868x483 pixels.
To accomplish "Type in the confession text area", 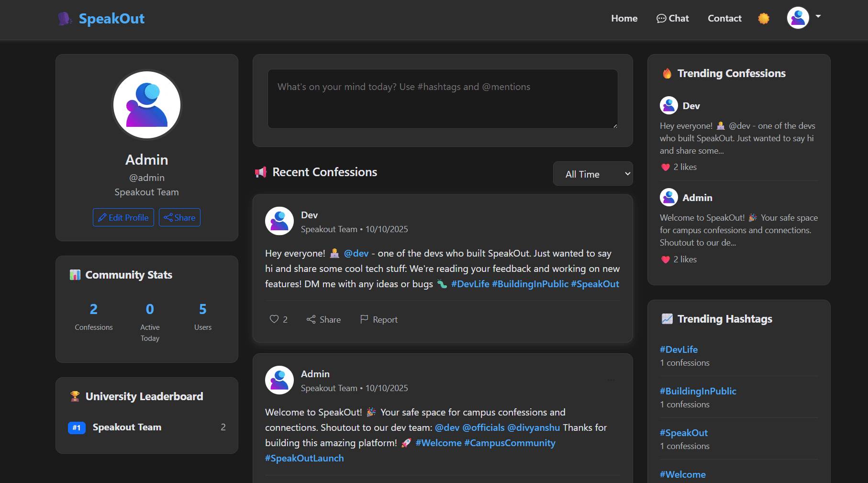I will [x=442, y=99].
